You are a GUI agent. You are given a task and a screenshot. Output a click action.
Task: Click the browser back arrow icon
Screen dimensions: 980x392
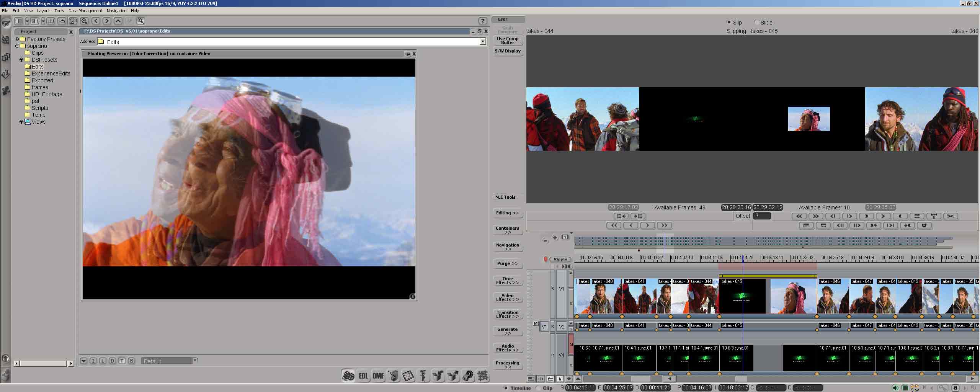(x=96, y=21)
